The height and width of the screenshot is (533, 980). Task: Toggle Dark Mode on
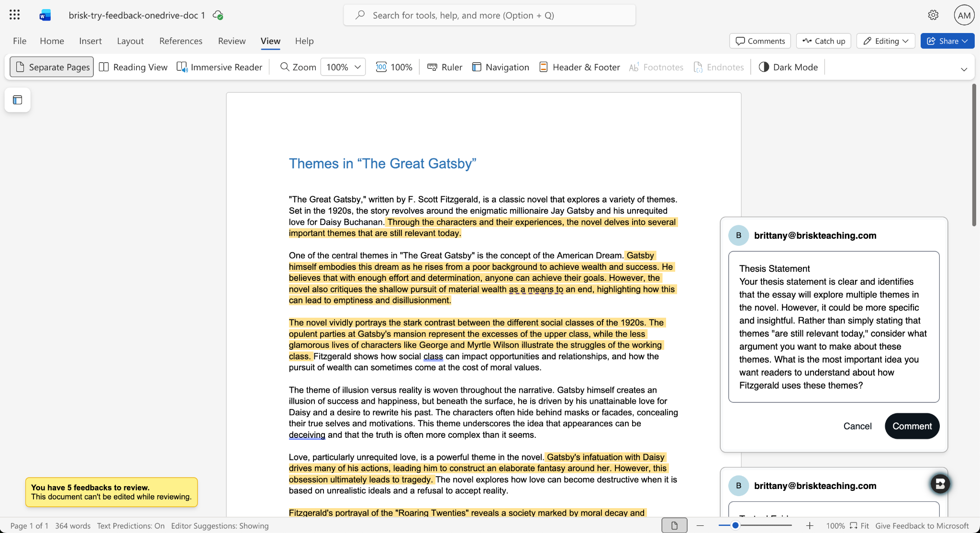(789, 67)
